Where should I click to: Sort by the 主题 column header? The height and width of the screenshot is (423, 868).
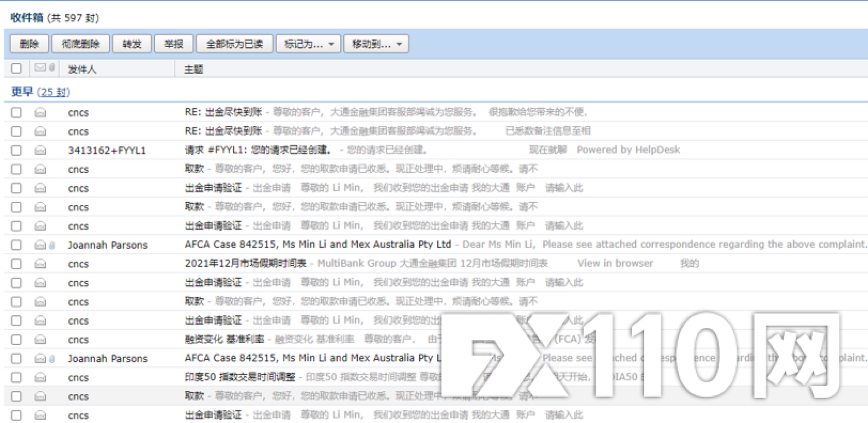pyautogui.click(x=193, y=69)
